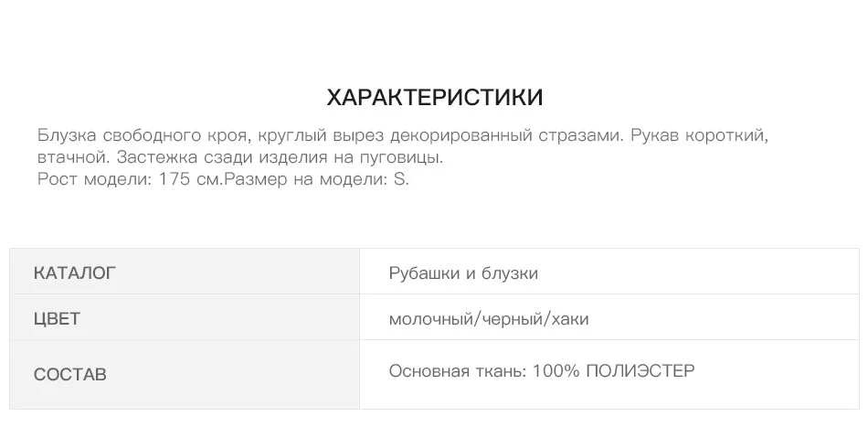This screenshot has width=868, height=438.
Task: Click the 100% value in composition
Action: click(x=556, y=370)
